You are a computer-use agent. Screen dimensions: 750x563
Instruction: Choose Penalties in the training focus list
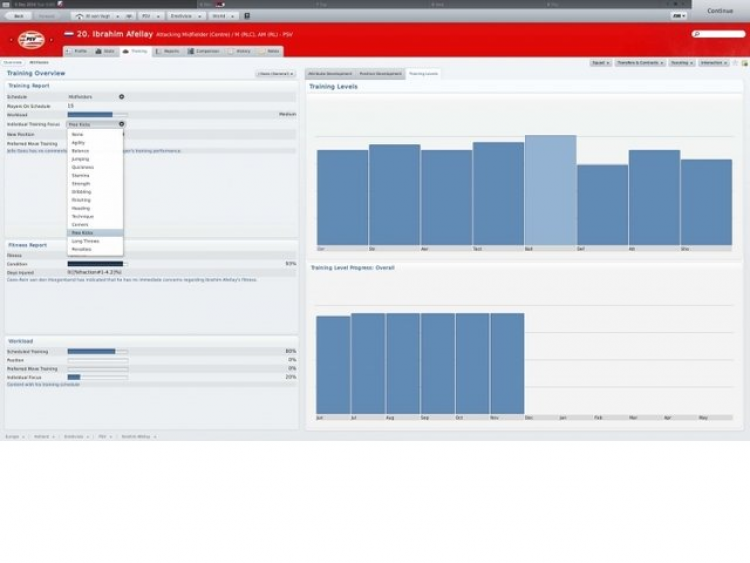click(95, 249)
